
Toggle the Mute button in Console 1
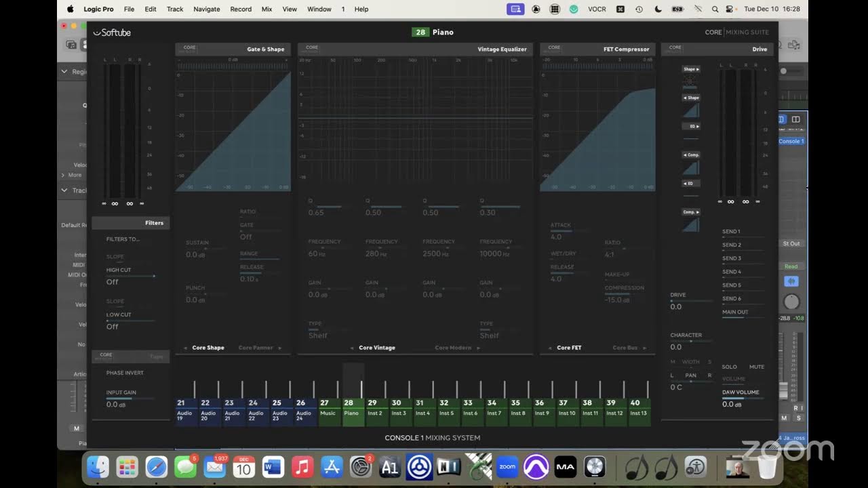pyautogui.click(x=757, y=367)
